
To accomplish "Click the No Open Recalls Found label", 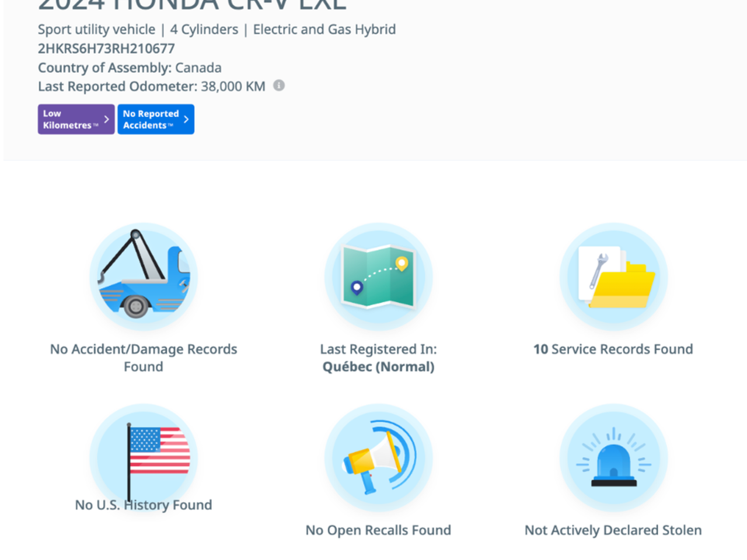I will (x=378, y=530).
